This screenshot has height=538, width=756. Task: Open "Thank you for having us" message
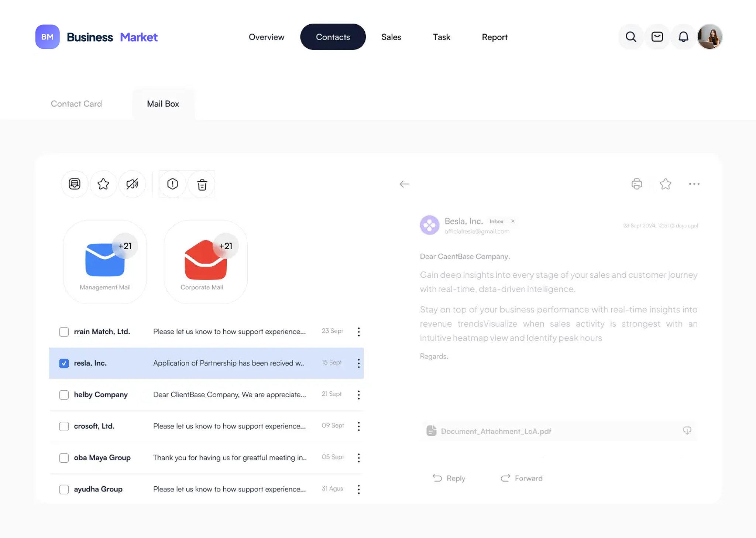point(230,458)
